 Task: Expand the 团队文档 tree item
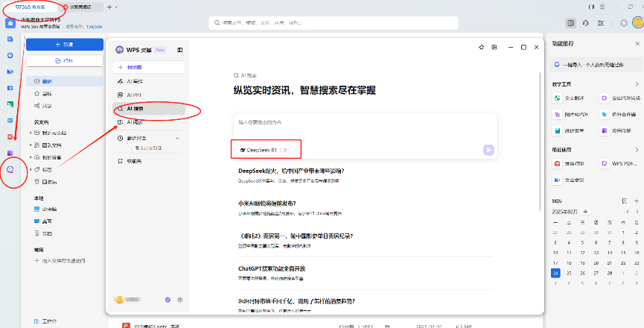click(x=31, y=145)
